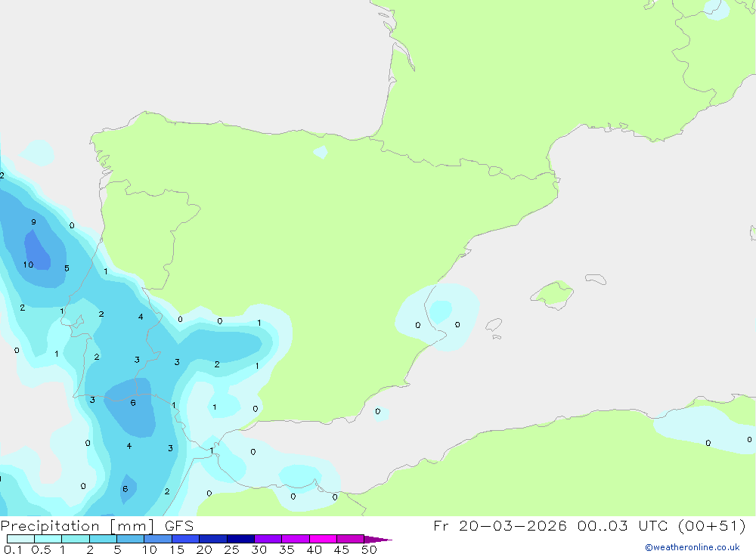The width and height of the screenshot is (756, 554).
Task: Click the '25' legend scale label
Action: (231, 549)
